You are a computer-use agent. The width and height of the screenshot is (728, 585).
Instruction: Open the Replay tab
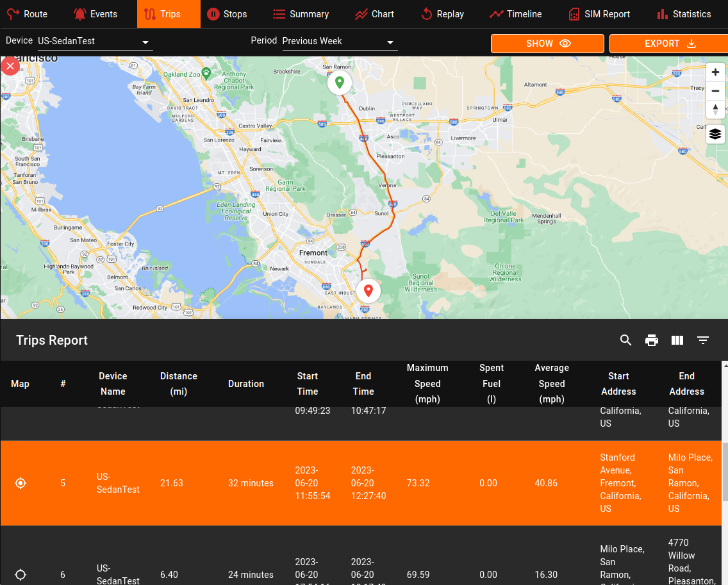click(x=442, y=14)
